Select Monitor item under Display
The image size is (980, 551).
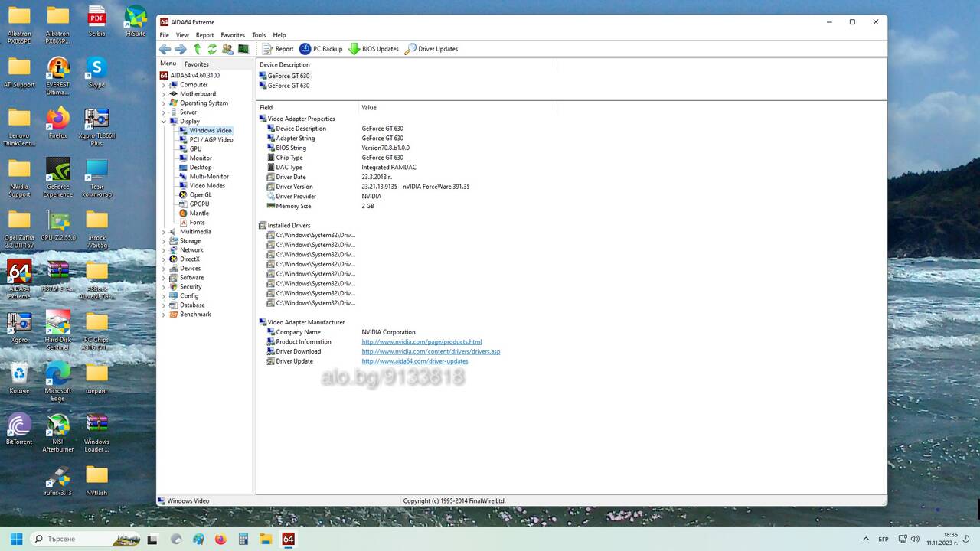(x=201, y=158)
